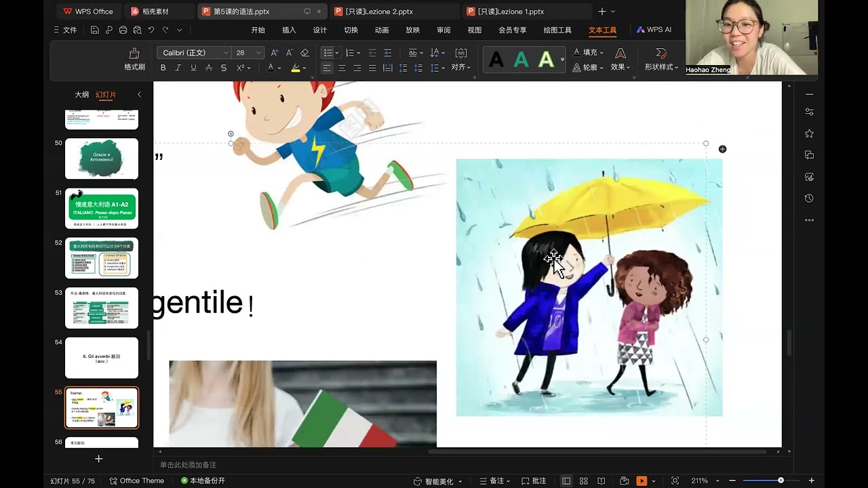Click the Save icon in quick access bar
The image size is (868, 488).
95,30
